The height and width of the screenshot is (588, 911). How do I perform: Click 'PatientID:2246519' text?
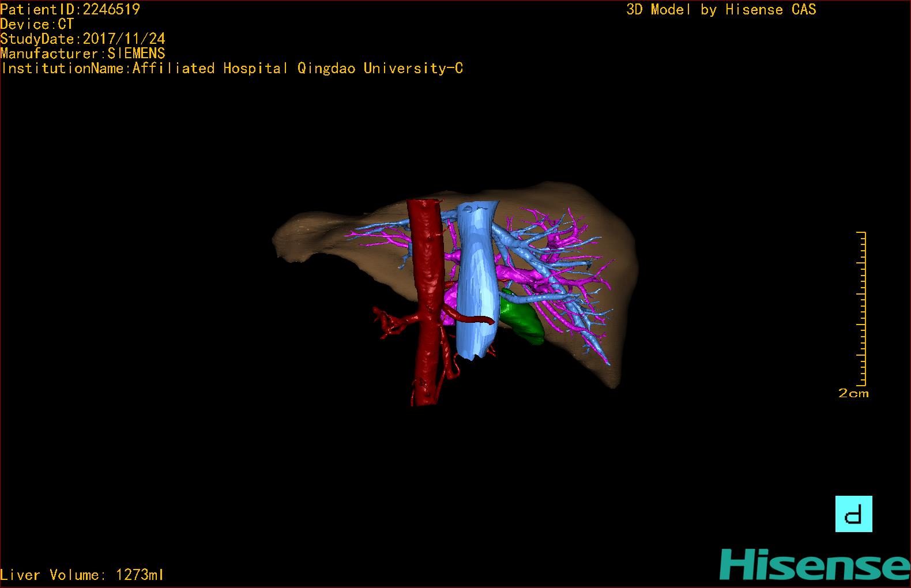point(70,9)
